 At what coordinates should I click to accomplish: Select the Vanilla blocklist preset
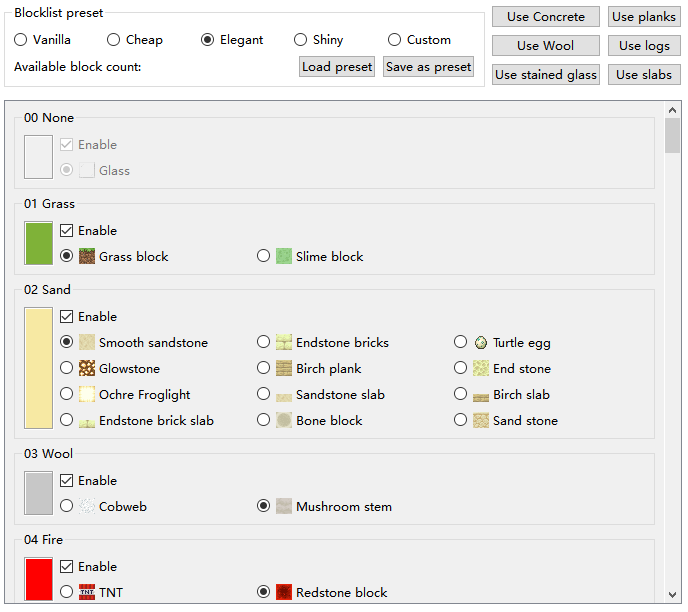tap(21, 40)
